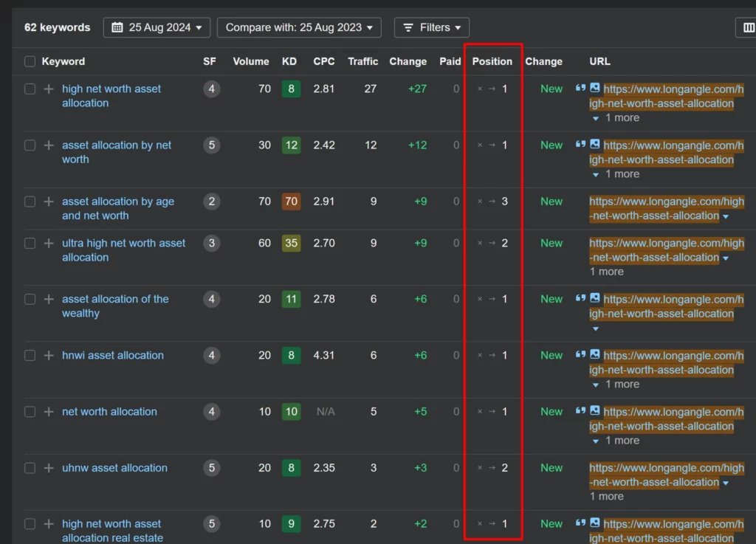Open the '25 Aug 2024' date dropdown

tap(157, 27)
